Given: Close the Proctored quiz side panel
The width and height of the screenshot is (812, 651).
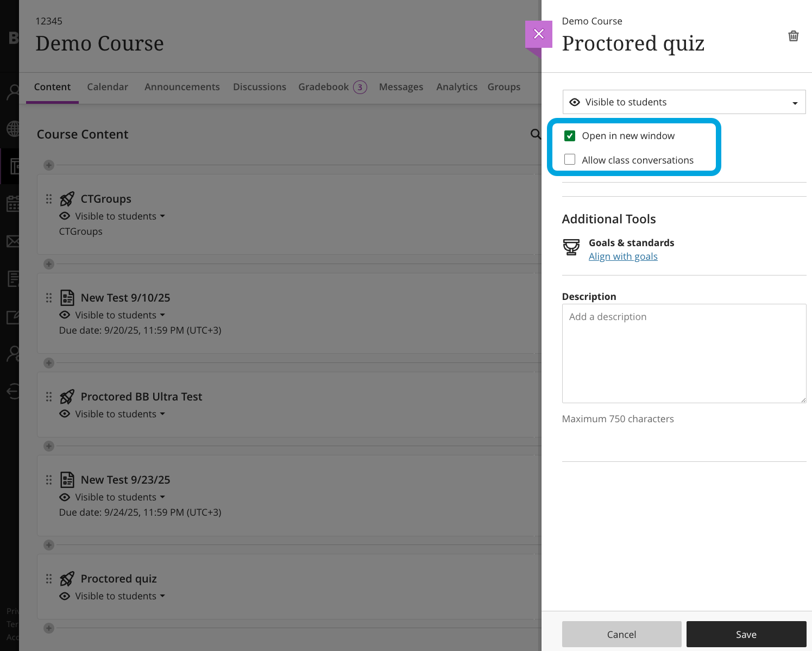Looking at the screenshot, I should [x=538, y=34].
